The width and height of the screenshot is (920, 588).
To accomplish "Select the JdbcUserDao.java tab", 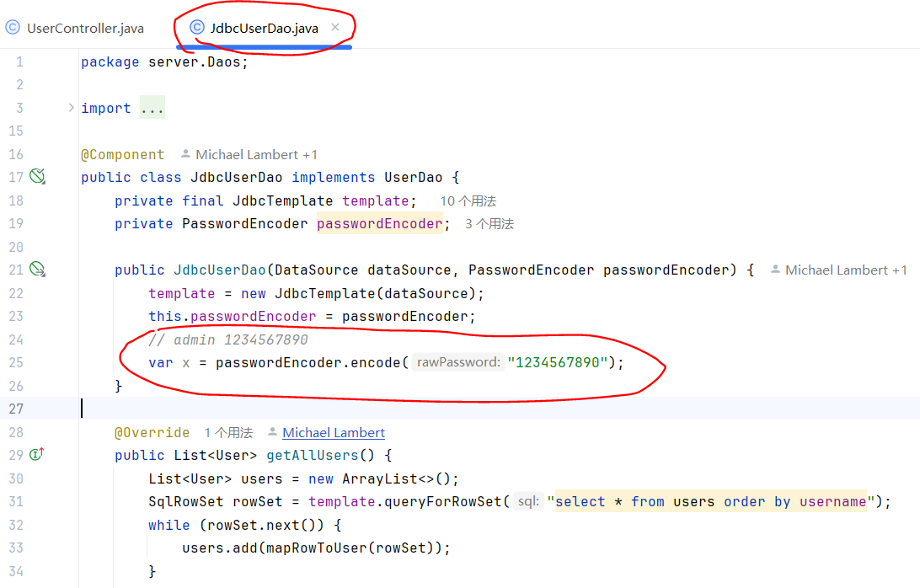I will (x=264, y=28).
